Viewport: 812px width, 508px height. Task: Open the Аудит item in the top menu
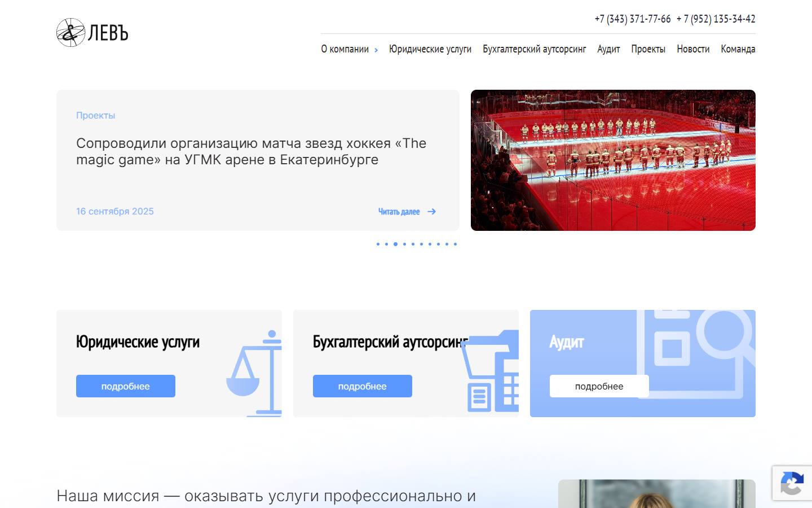(608, 49)
